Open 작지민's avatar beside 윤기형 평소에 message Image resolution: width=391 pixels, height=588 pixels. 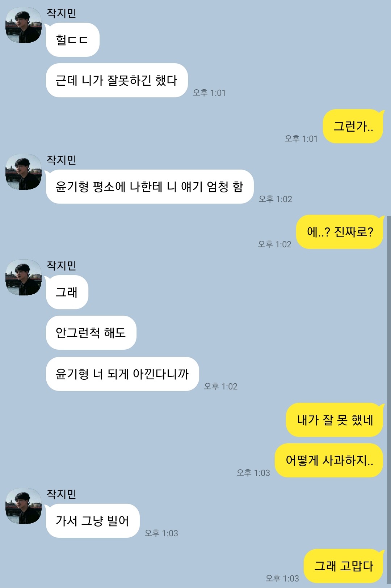[24, 172]
